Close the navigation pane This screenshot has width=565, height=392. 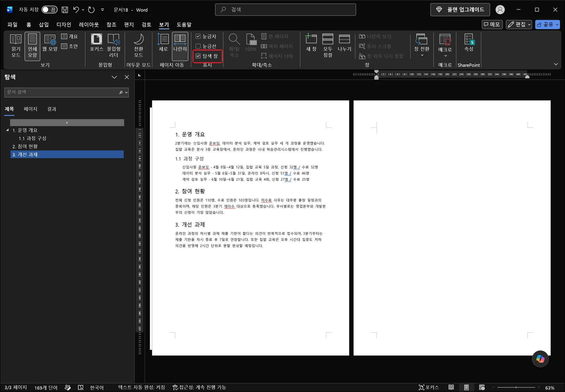tap(127, 77)
